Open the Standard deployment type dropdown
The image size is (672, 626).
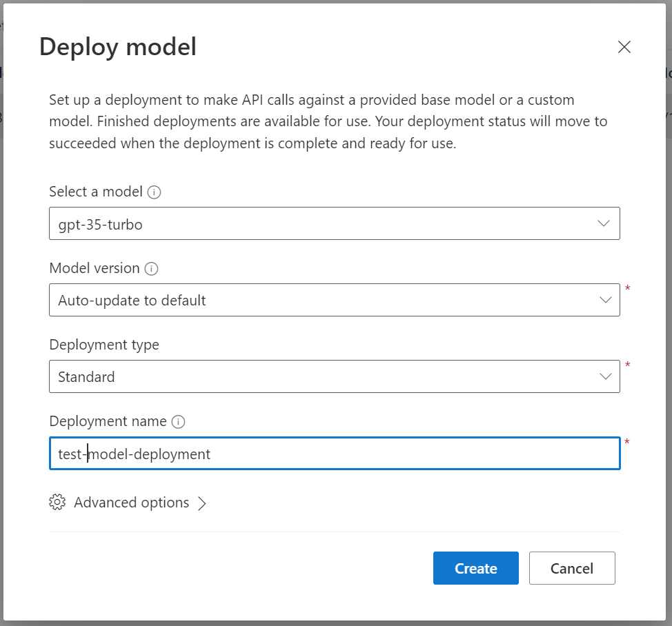(x=334, y=377)
